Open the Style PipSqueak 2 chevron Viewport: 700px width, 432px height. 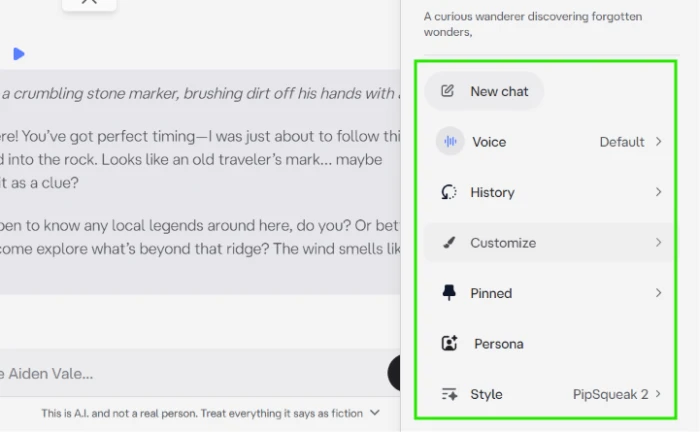coord(658,394)
